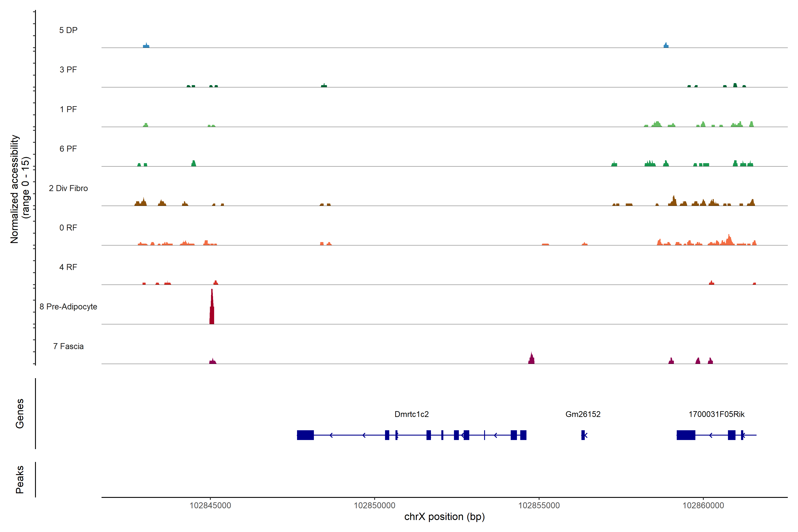Click the chrX position (bp) axis title
The image size is (798, 532).
pyautogui.click(x=444, y=517)
